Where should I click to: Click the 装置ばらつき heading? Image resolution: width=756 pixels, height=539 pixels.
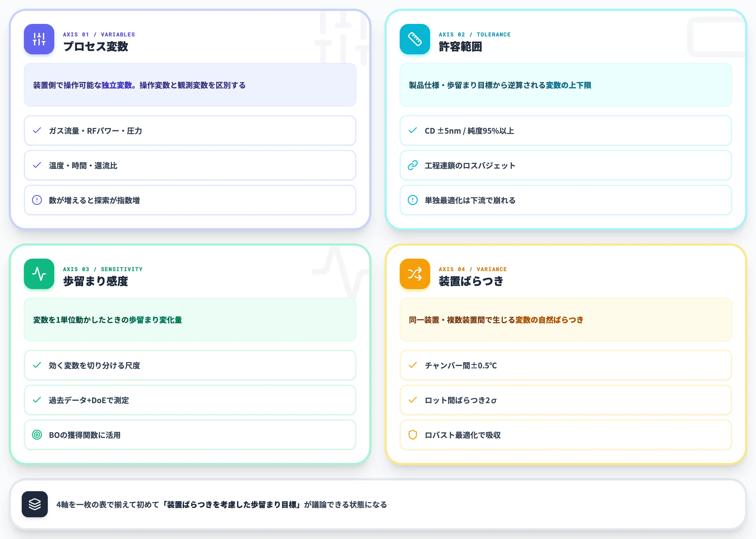tap(471, 281)
